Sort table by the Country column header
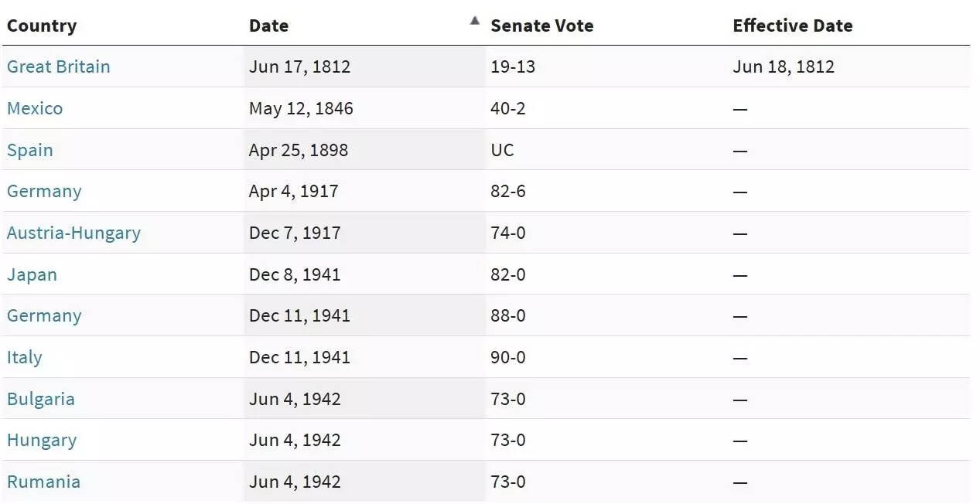The width and height of the screenshot is (980, 504). pos(43,26)
